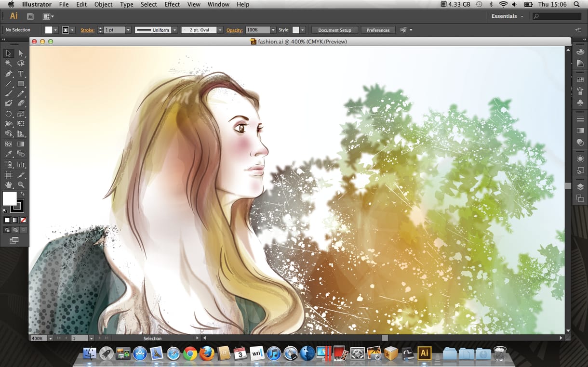Click the Swap Fill and Stroke arrow
Image resolution: width=588 pixels, height=367 pixels.
pos(22,194)
